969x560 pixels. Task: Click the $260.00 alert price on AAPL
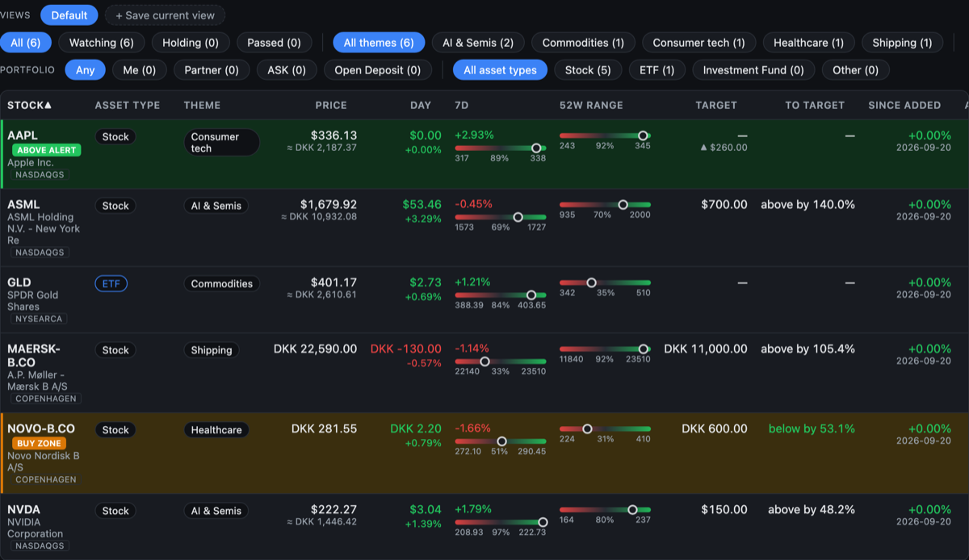(724, 147)
